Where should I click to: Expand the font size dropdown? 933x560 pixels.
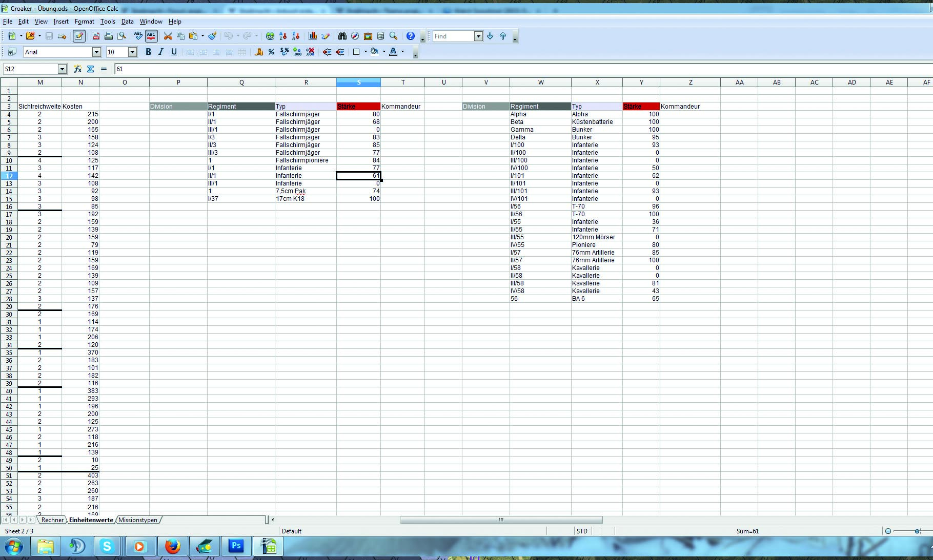coord(132,52)
